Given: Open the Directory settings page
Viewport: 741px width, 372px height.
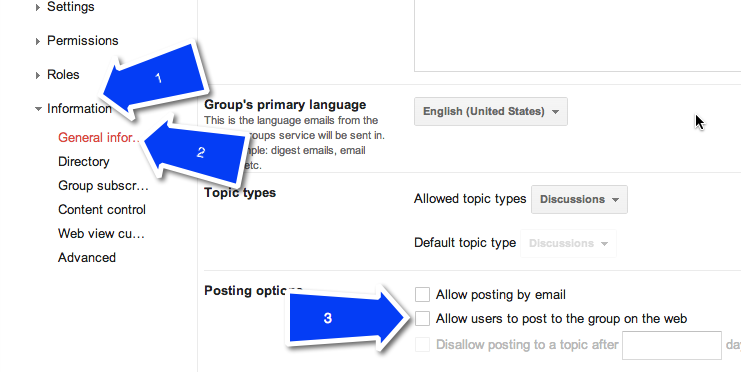Looking at the screenshot, I should click(x=84, y=162).
